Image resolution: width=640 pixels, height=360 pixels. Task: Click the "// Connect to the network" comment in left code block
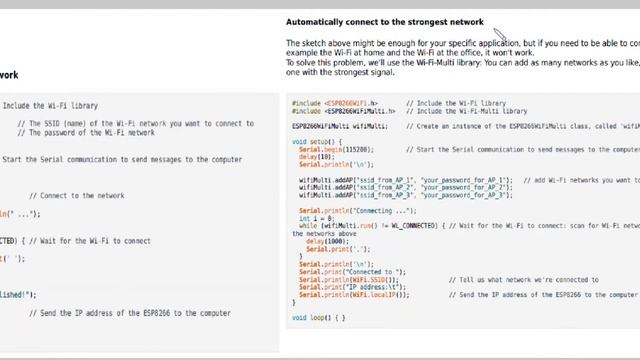pyautogui.click(x=77, y=196)
